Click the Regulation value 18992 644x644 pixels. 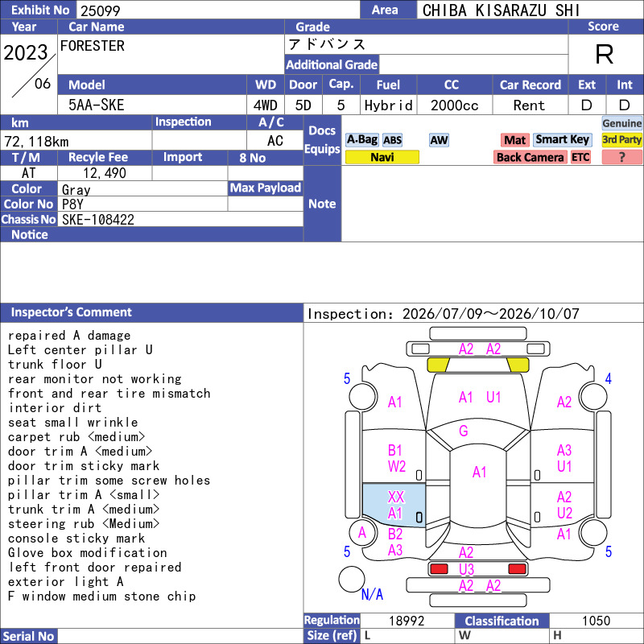[407, 621]
